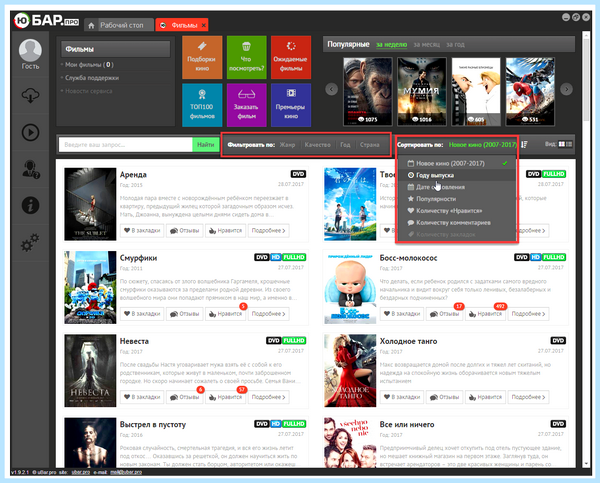Sort by Количеству комментариев
This screenshot has height=483, width=600.
[x=457, y=223]
